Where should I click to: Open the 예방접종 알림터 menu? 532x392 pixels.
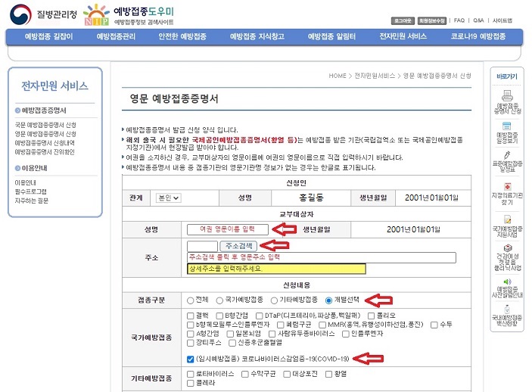click(x=331, y=36)
